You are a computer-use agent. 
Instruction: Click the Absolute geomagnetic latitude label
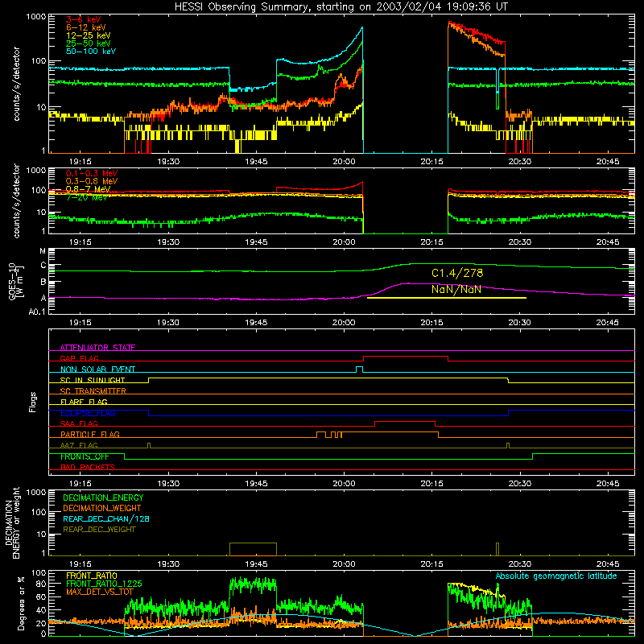click(x=556, y=576)
